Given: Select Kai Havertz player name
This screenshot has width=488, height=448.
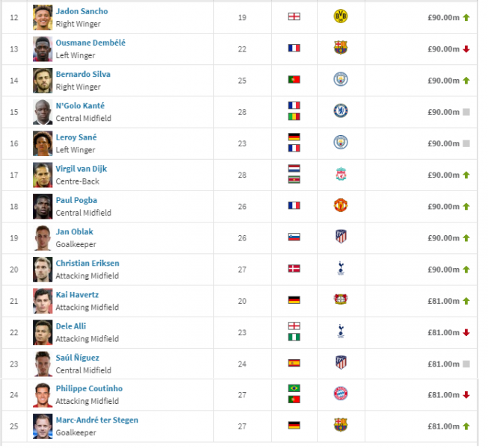Looking at the screenshot, I should point(77,294).
